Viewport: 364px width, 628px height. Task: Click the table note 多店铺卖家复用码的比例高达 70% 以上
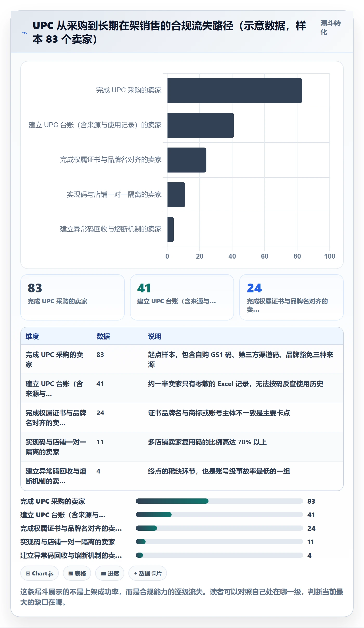pos(207,442)
